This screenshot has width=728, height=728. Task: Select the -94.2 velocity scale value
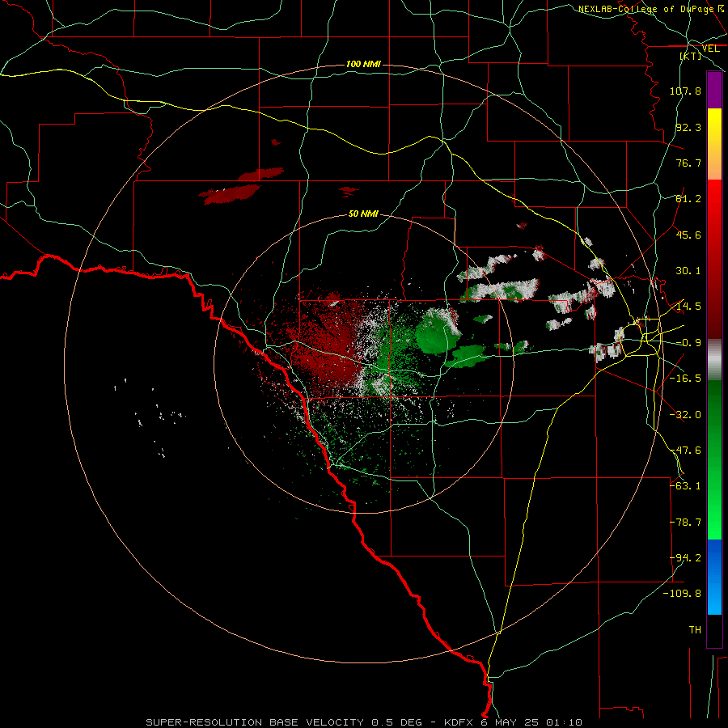pos(685,558)
